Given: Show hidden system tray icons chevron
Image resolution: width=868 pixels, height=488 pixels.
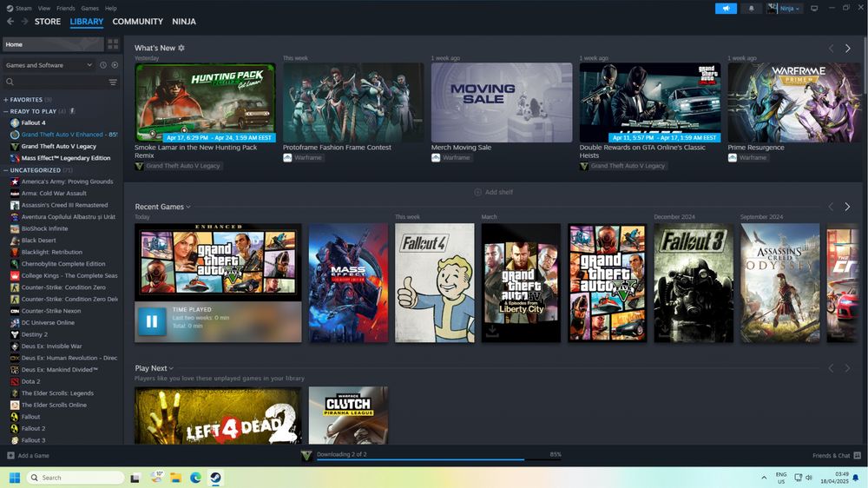Looking at the screenshot, I should tap(764, 478).
